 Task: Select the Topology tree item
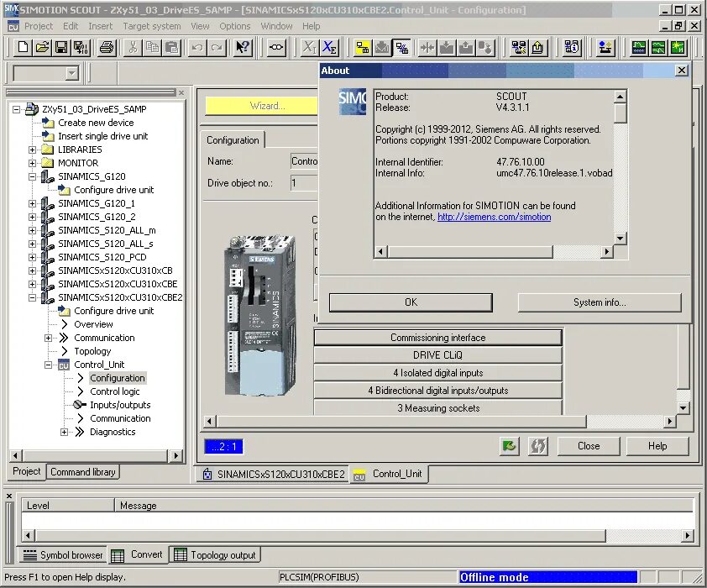tap(92, 351)
